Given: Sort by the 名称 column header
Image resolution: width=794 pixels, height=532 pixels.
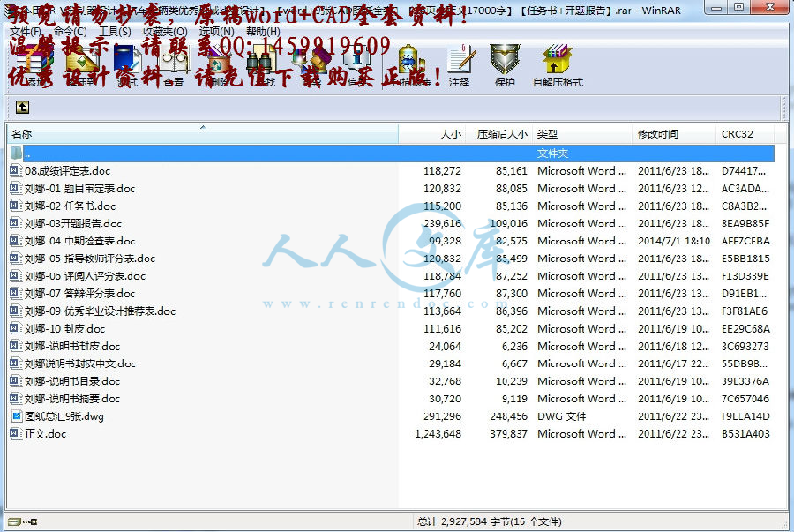Looking at the screenshot, I should click(x=203, y=134).
